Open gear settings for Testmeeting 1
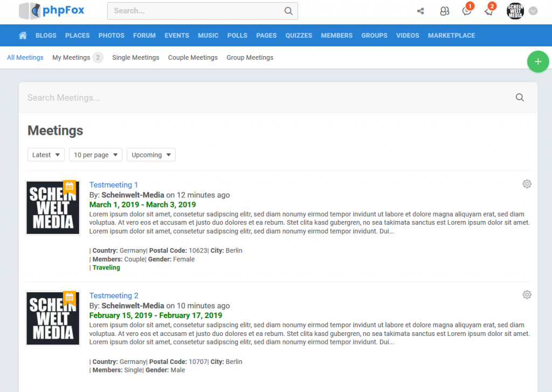Viewport: 552px width, 392px height. point(527,184)
